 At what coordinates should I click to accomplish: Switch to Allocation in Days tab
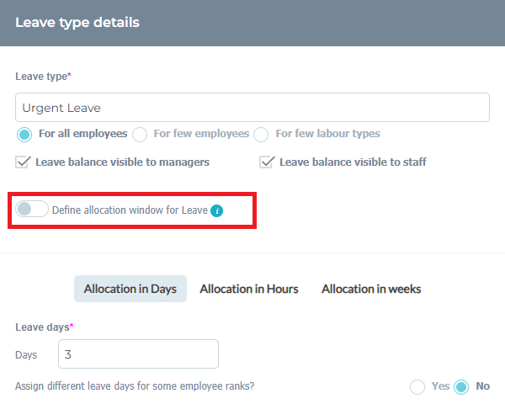pos(130,289)
